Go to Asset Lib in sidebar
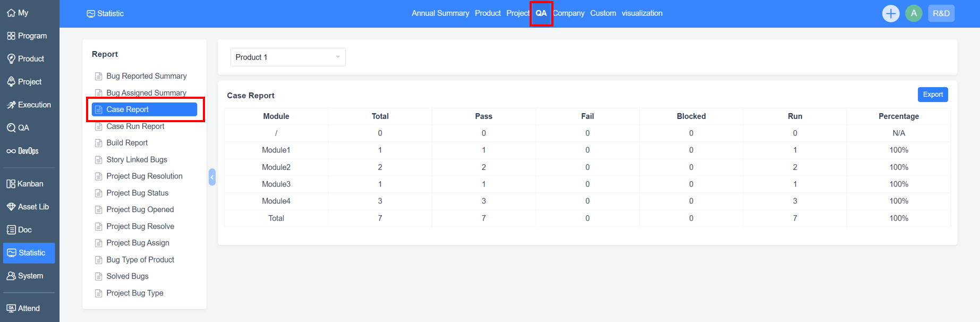980x322 pixels. (28, 207)
